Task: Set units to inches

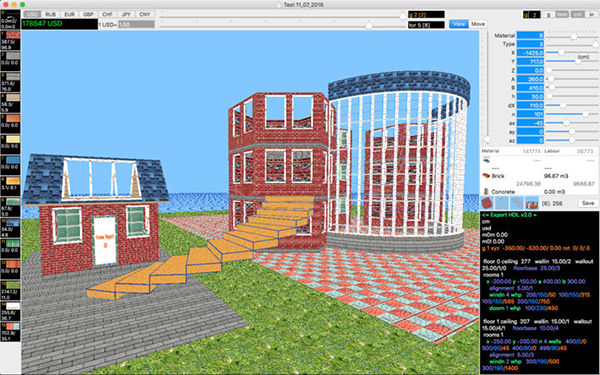Action: pos(592,14)
